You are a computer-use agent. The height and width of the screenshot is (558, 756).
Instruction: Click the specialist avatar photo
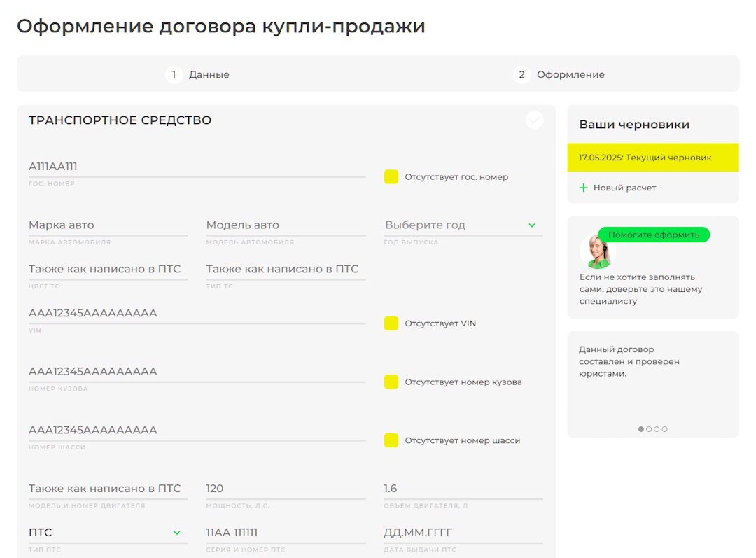597,251
